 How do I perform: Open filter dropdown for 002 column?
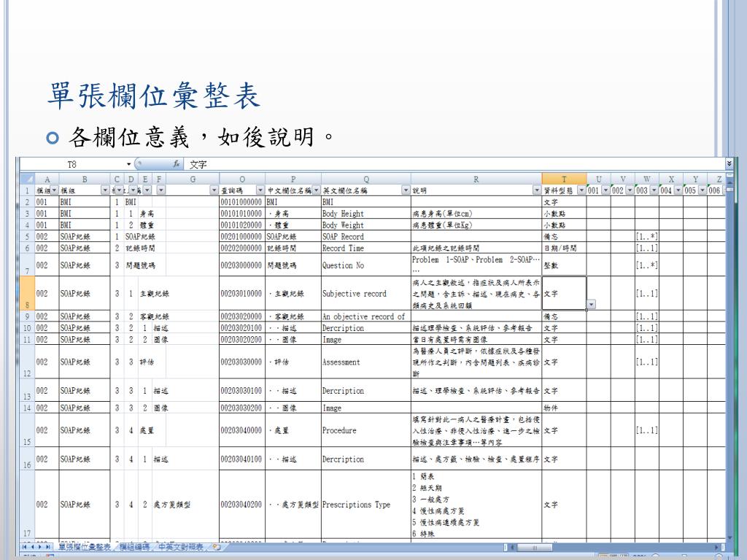[x=630, y=190]
